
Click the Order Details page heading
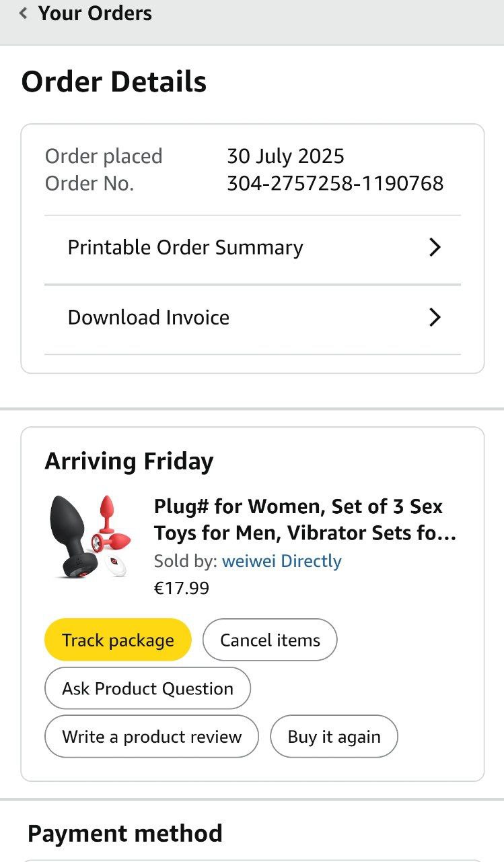point(114,82)
